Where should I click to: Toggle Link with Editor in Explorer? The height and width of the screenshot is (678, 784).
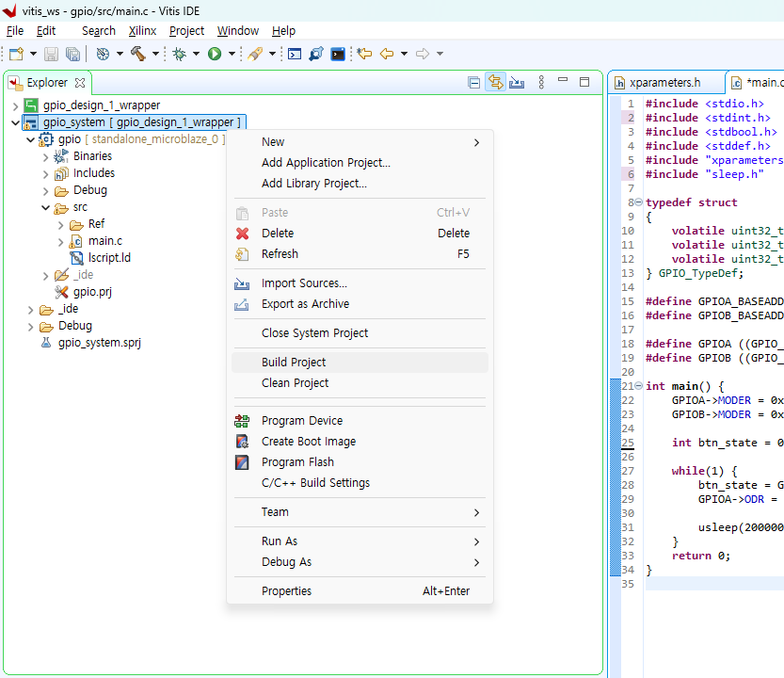(x=495, y=83)
